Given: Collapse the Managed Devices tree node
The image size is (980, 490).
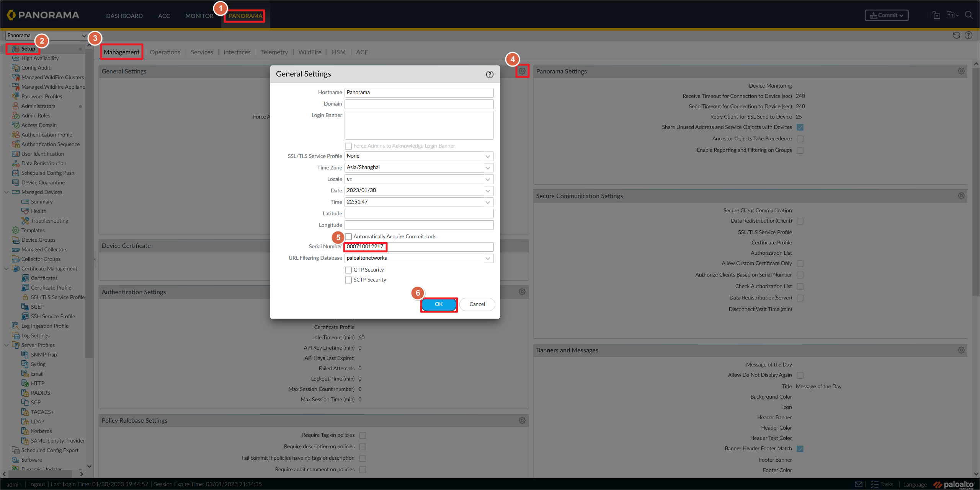Looking at the screenshot, I should (6, 192).
